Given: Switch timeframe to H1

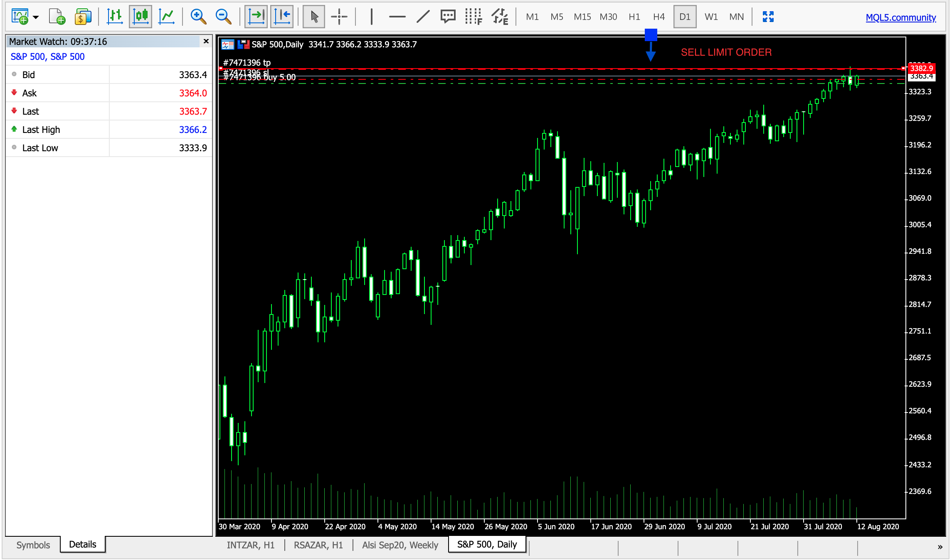Looking at the screenshot, I should pos(634,17).
